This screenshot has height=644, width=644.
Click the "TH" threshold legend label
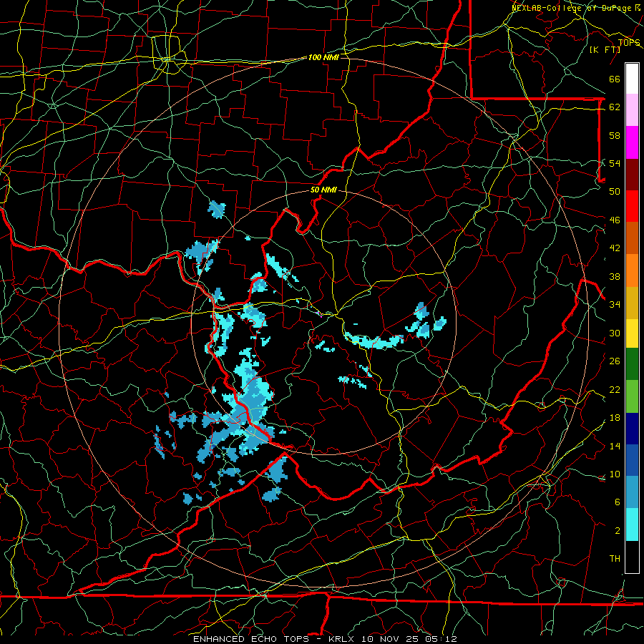[x=615, y=559]
